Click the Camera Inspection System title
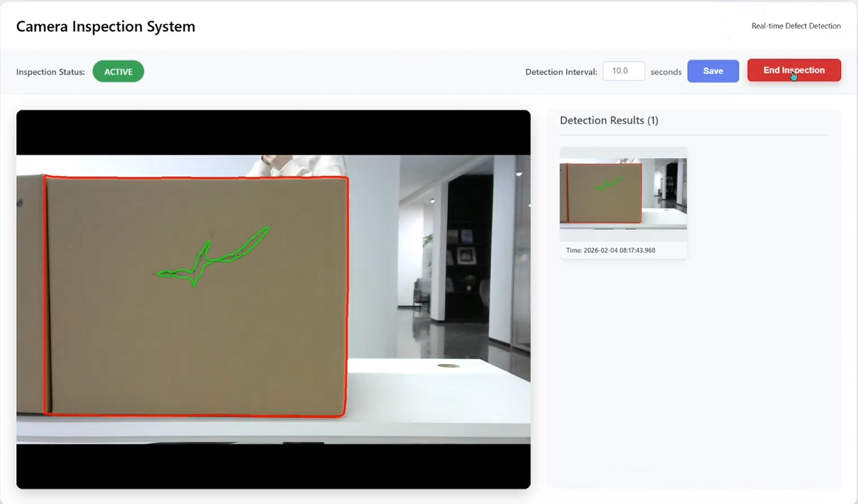858x504 pixels. (105, 26)
